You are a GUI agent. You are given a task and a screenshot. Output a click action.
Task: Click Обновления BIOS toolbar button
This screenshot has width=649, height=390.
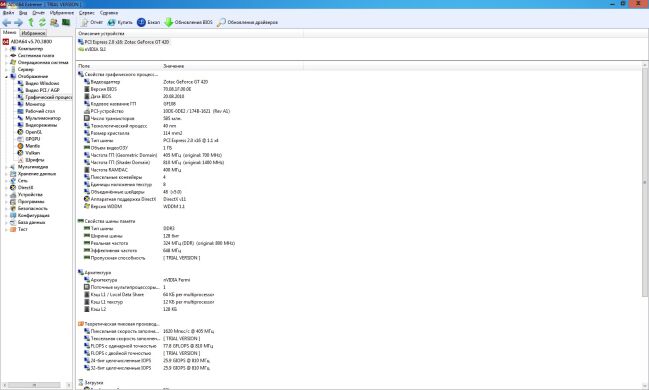188,22
